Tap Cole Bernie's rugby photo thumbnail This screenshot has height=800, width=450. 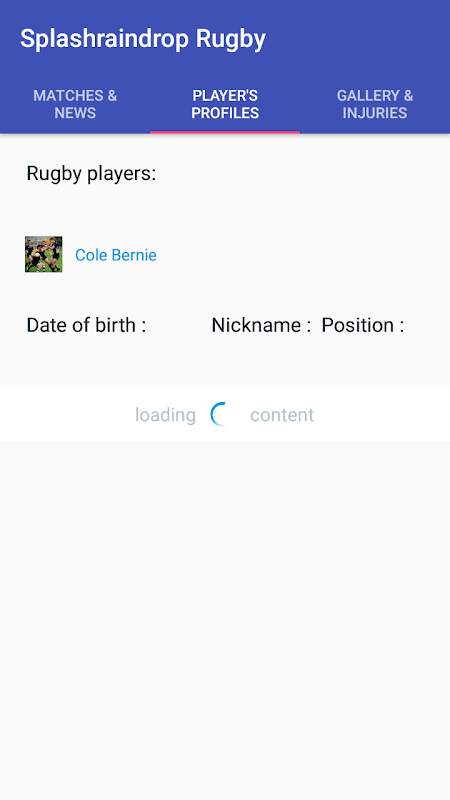coord(43,254)
